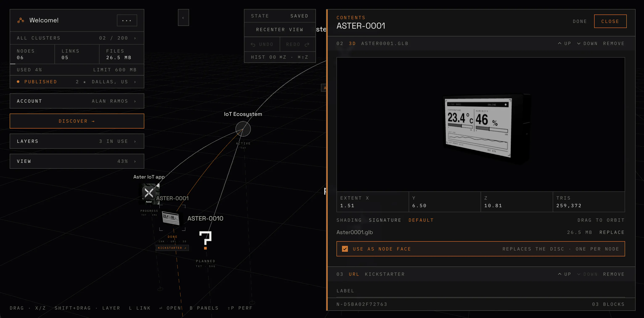
Task: Remove the ASTER0001.GLB 3D block
Action: (x=614, y=44)
